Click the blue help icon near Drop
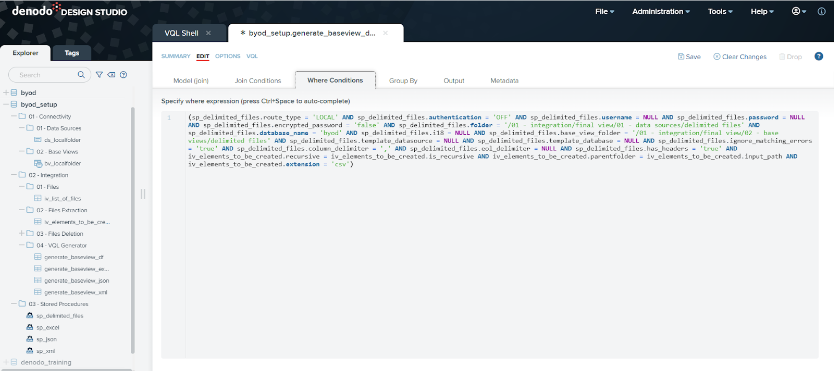Image resolution: width=835 pixels, height=371 pixels. tap(818, 56)
